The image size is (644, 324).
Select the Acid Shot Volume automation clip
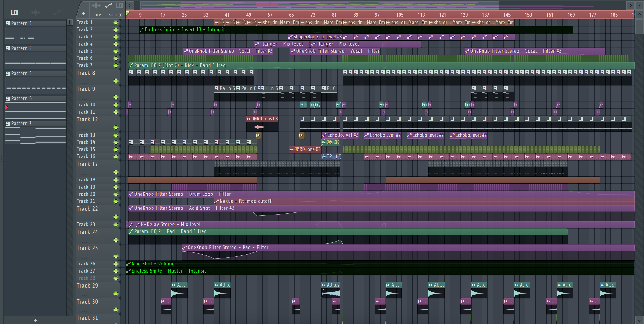pos(380,264)
